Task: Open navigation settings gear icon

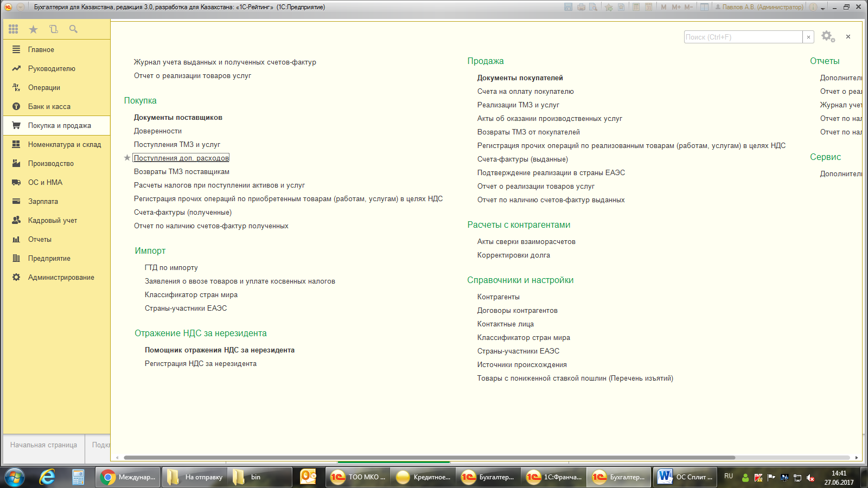Action: click(828, 37)
